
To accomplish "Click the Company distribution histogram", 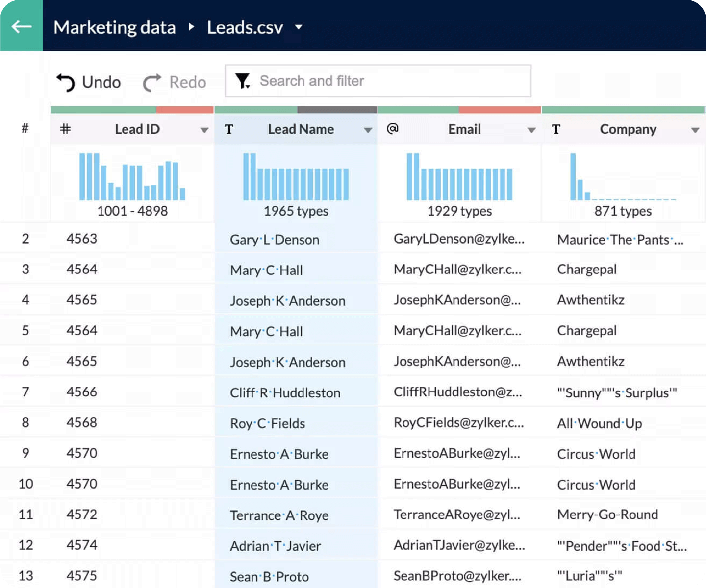I will (623, 176).
